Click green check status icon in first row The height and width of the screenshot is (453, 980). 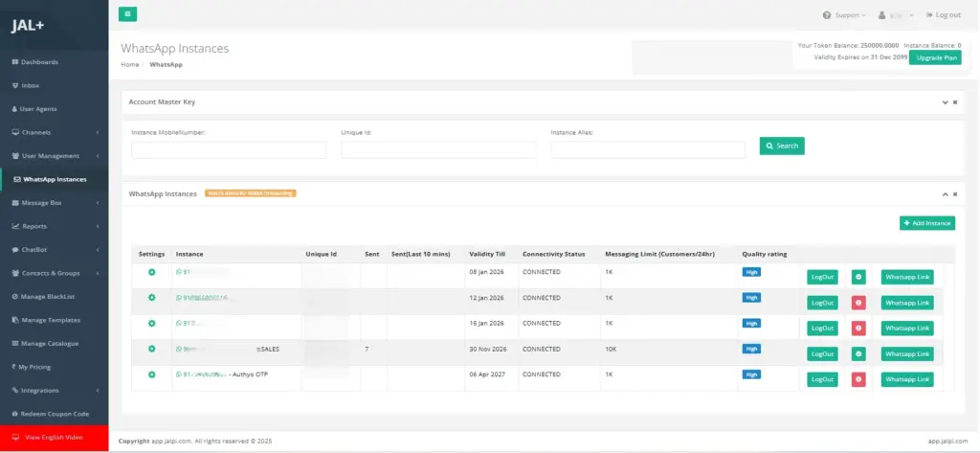858,277
